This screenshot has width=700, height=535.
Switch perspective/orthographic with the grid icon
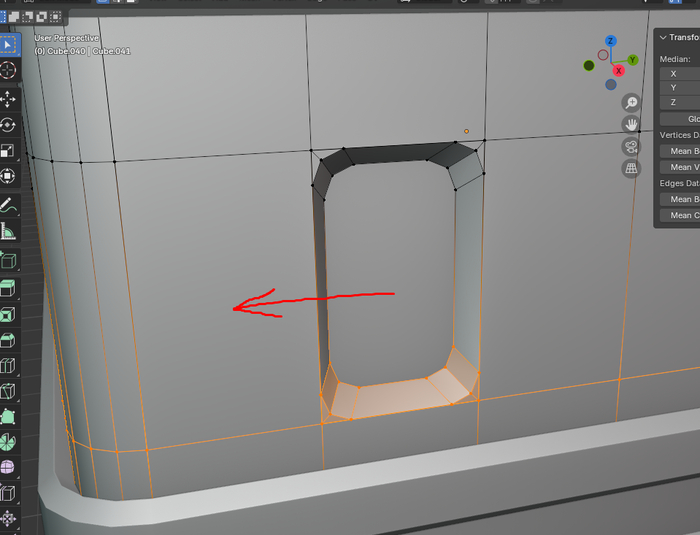[x=631, y=169]
